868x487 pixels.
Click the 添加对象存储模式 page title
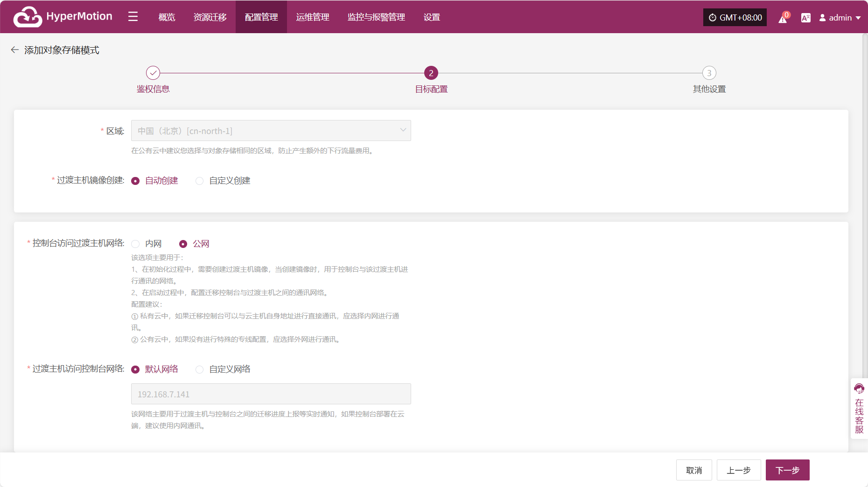(62, 50)
